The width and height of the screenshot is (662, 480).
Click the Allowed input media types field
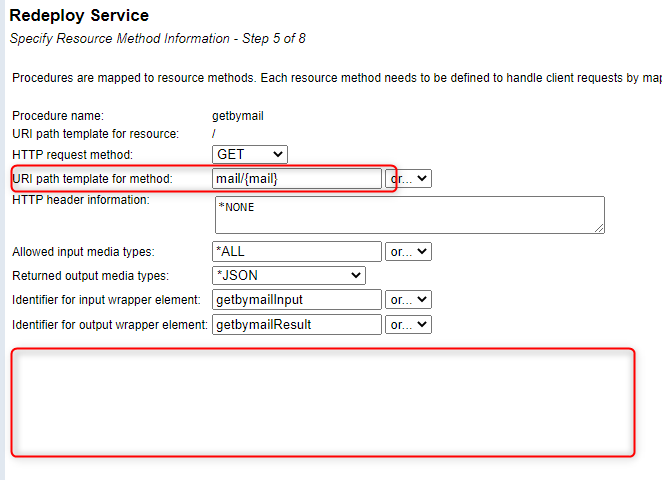coord(297,251)
